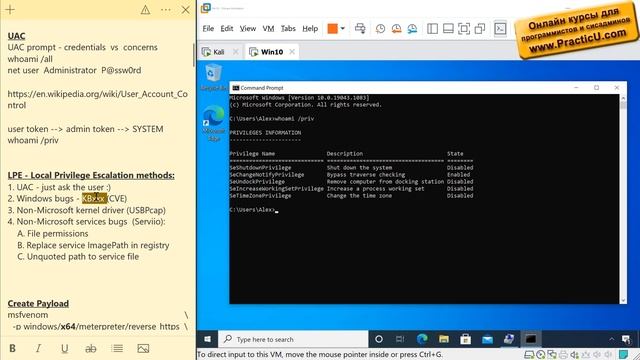Click the 'LPE - Local Privilege Escalation methods:' heading

click(x=91, y=176)
